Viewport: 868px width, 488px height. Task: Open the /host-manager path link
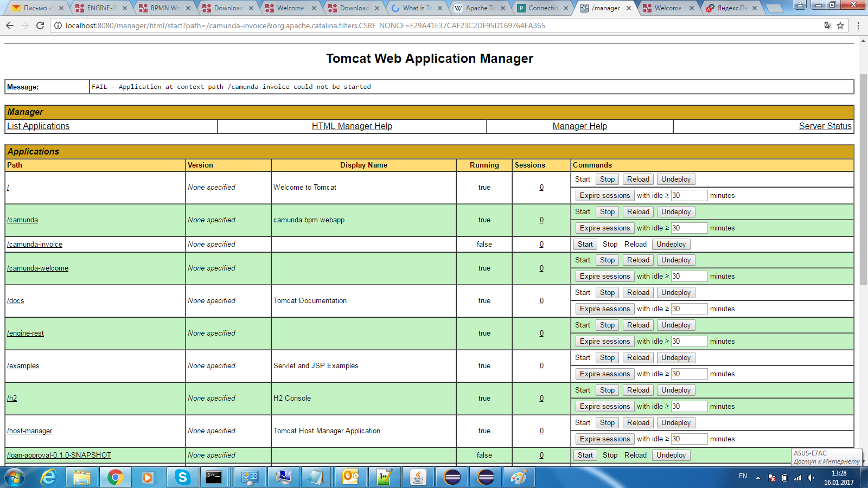[30, 431]
